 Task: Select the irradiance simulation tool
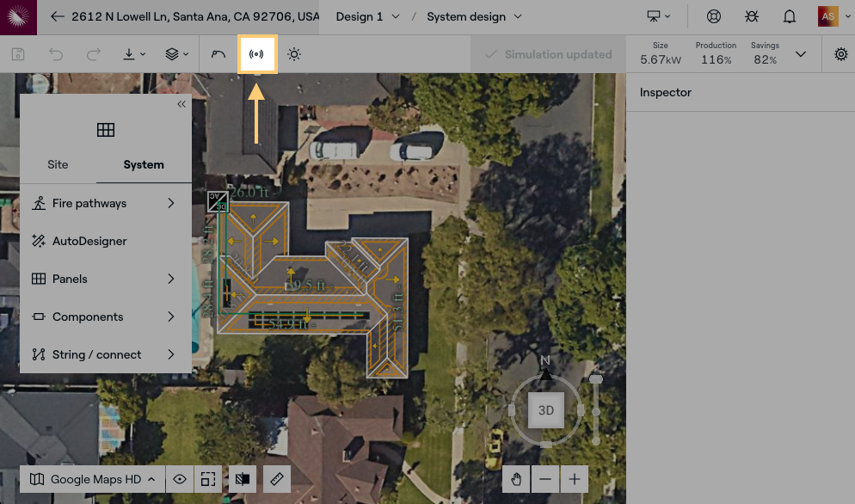pyautogui.click(x=257, y=53)
